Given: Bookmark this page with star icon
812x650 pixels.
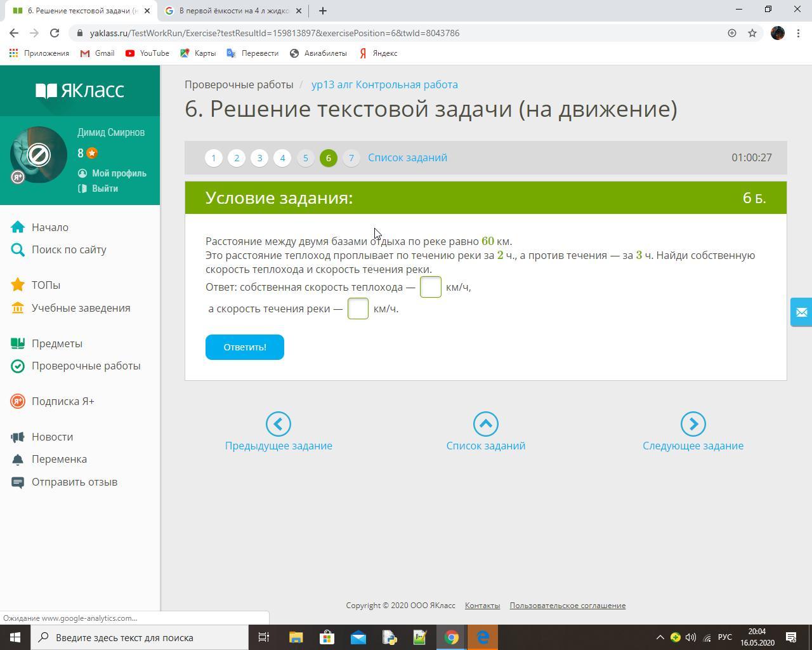Looking at the screenshot, I should pos(752,33).
